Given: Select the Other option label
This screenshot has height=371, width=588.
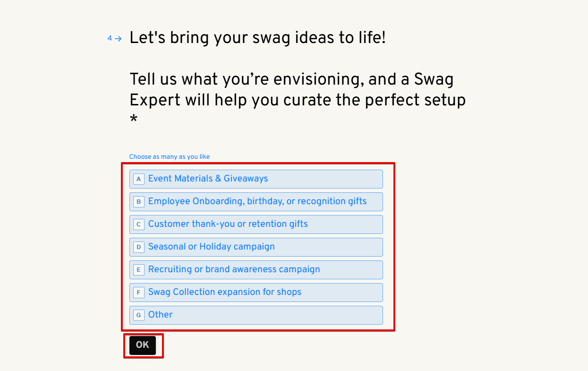Looking at the screenshot, I should click(x=161, y=315).
